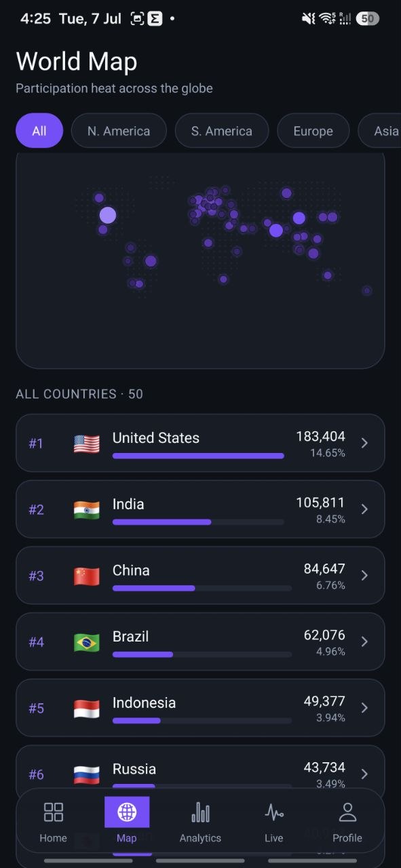Open the Russia country entry
401x868 pixels.
coord(200,774)
